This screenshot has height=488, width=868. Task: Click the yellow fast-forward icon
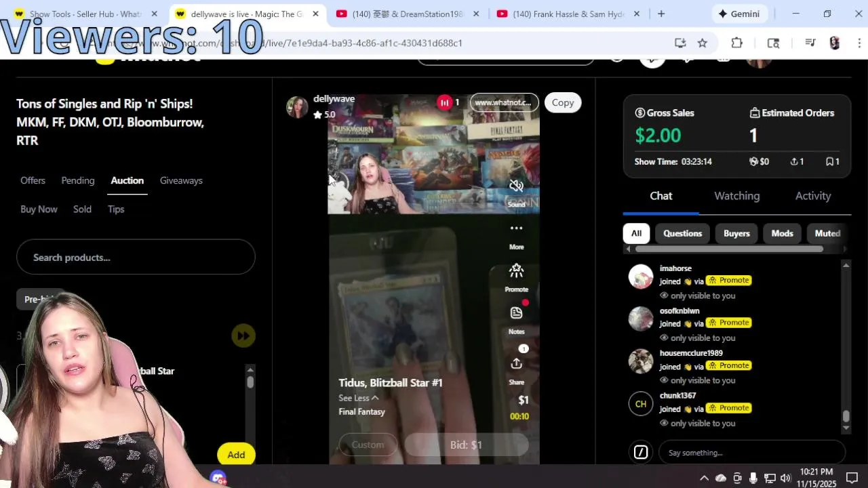[243, 335]
